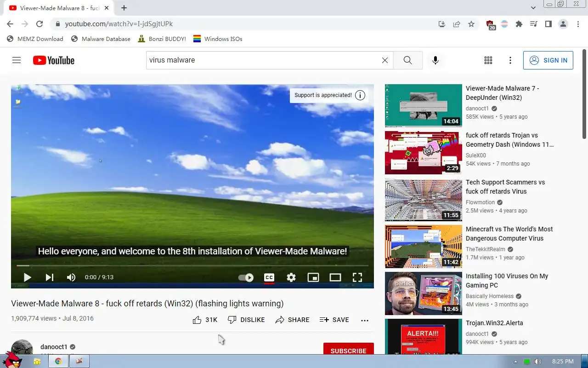588x368 pixels.
Task: Open Trojan.Win32.Alerta video title
Action: click(494, 323)
